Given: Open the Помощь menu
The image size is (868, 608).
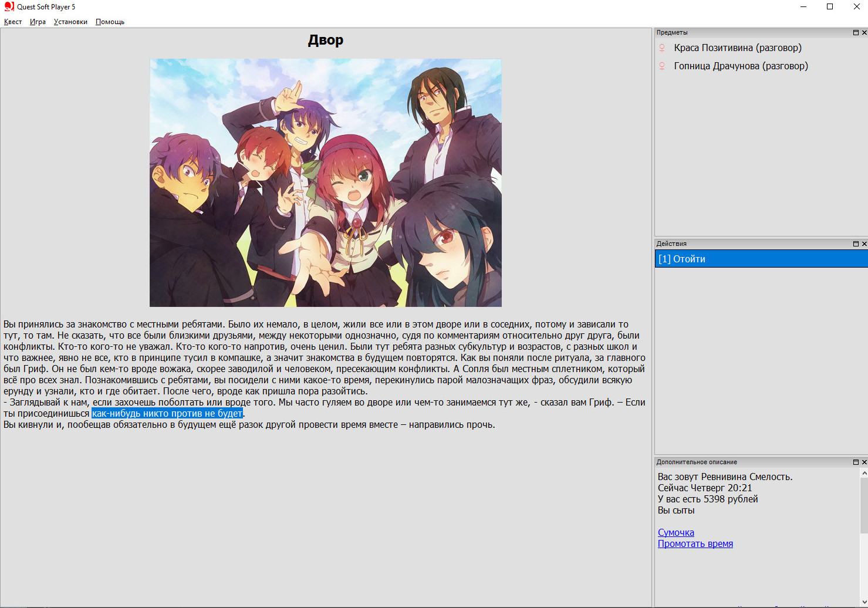Looking at the screenshot, I should click(110, 22).
